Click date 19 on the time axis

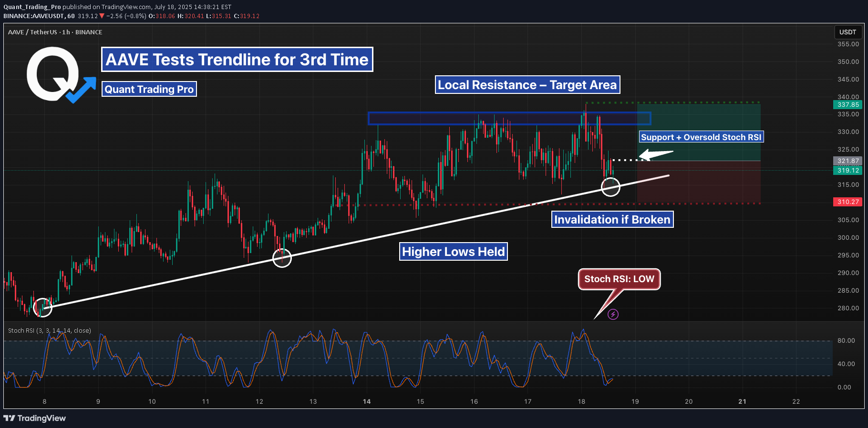[635, 401]
